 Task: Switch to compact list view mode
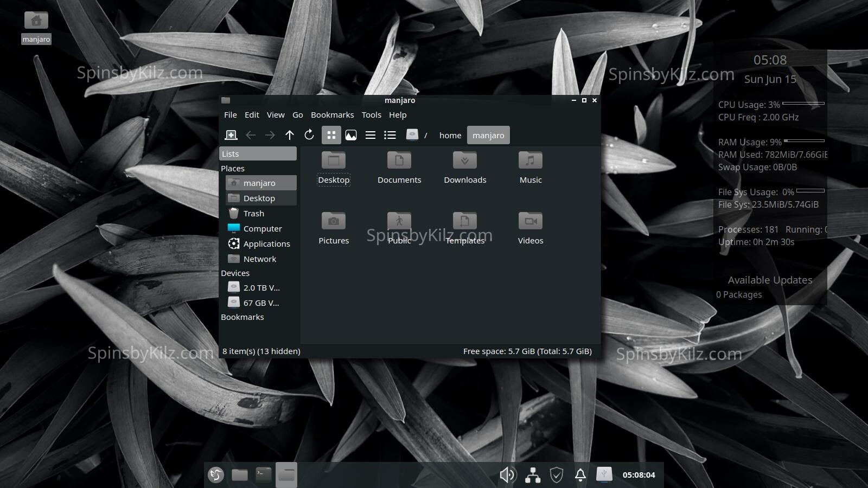coord(371,135)
